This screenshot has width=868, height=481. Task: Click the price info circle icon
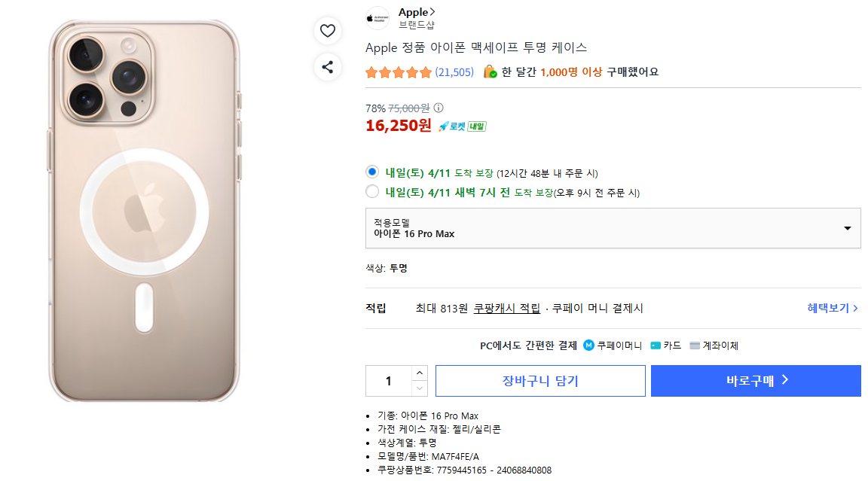click(439, 108)
